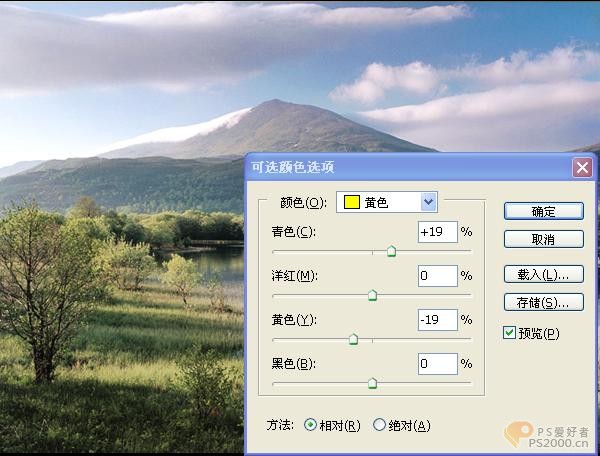
Task: Click the 青色(C) slider handle
Action: coord(391,251)
